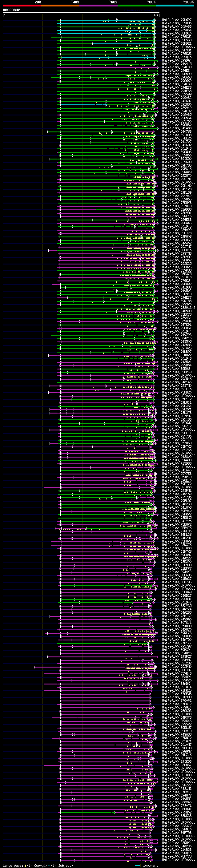Select the UniRef100_P06599 label
The height and width of the screenshot is (868, 197).
[x=177, y=74]
